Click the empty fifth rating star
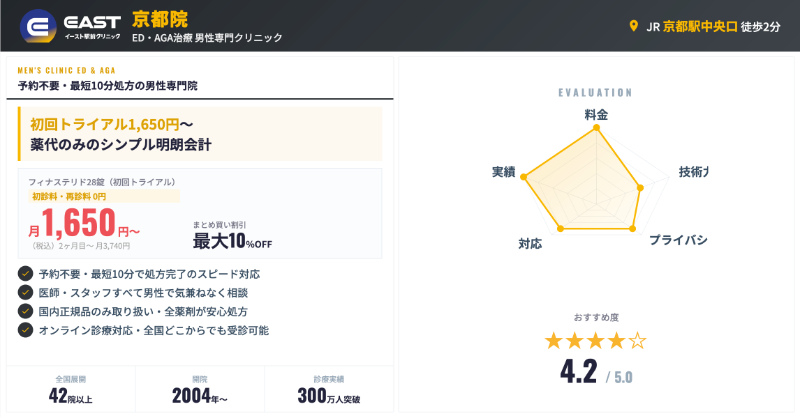The image size is (800, 418). 637,341
